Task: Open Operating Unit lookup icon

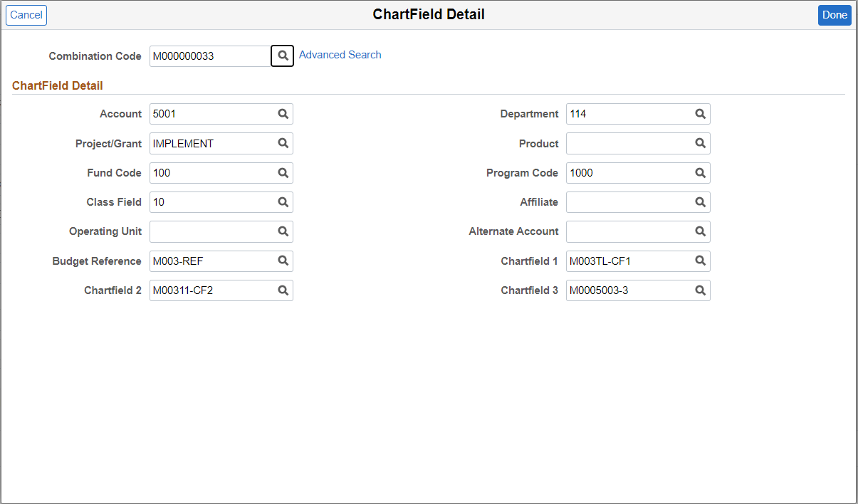Action: tap(283, 231)
